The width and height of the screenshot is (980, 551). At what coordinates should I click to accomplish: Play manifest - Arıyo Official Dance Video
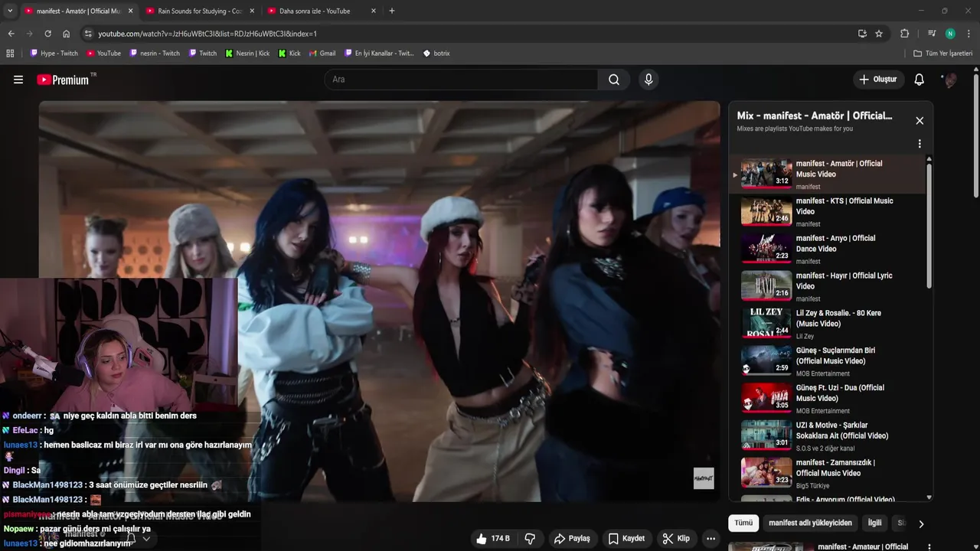click(827, 249)
